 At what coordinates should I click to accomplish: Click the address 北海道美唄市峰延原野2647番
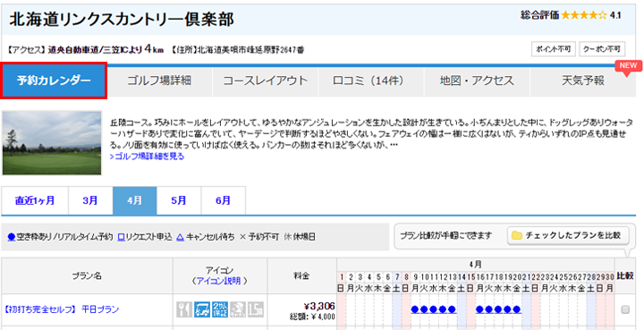coord(251,50)
